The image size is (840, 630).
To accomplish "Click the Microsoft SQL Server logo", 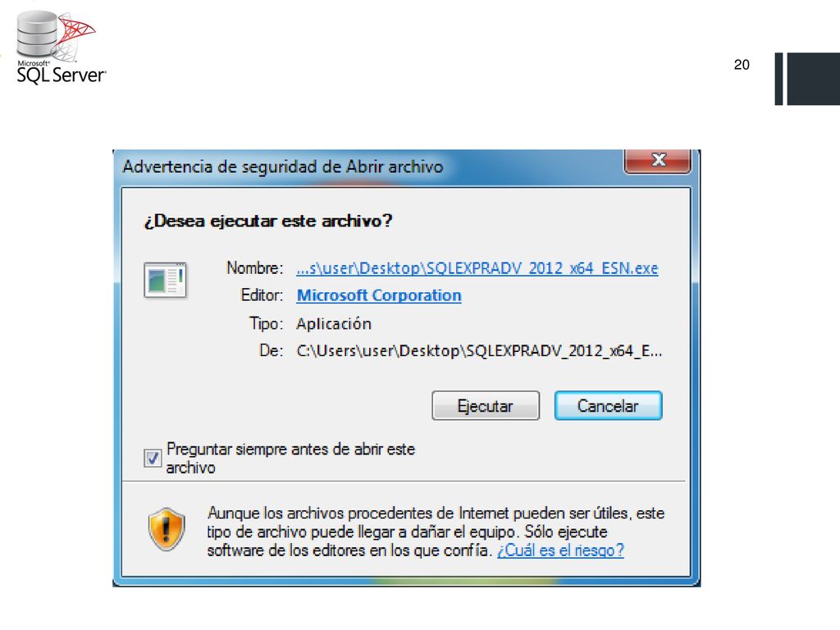I will click(x=61, y=48).
